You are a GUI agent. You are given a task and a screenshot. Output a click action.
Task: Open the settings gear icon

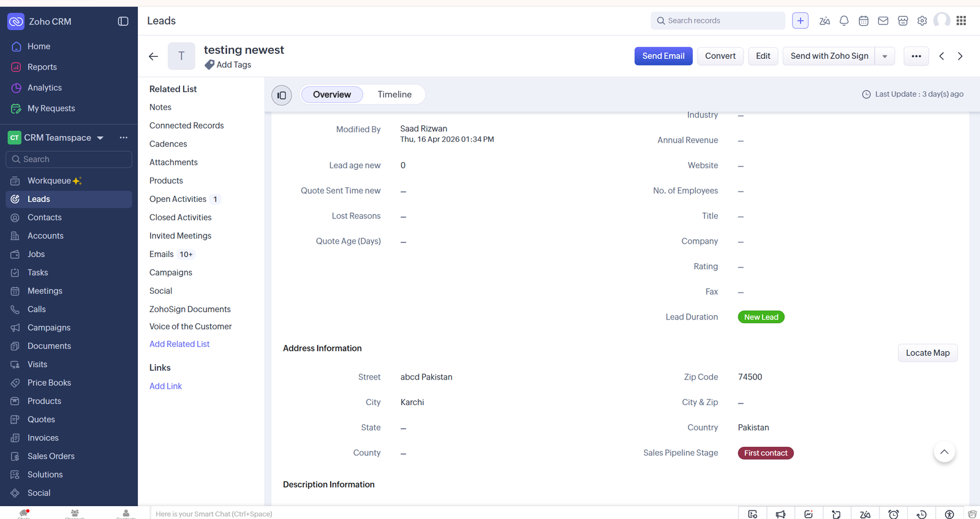tap(922, 21)
